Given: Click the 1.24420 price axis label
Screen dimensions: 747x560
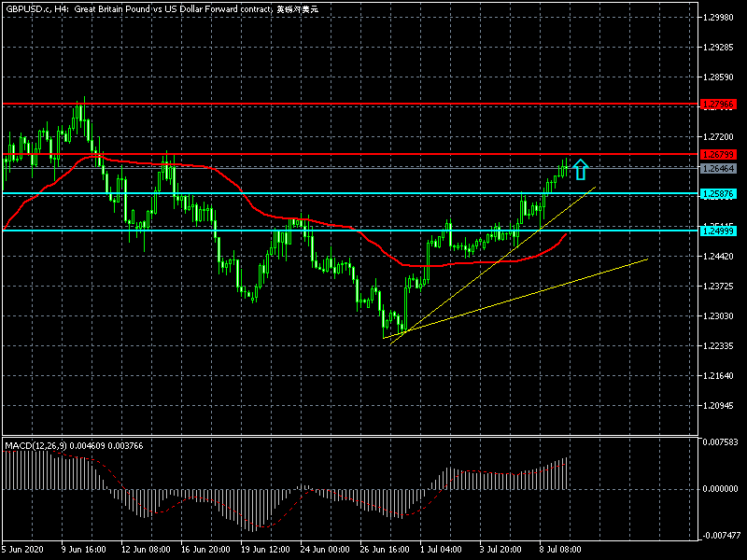Looking at the screenshot, I should pyautogui.click(x=718, y=256).
